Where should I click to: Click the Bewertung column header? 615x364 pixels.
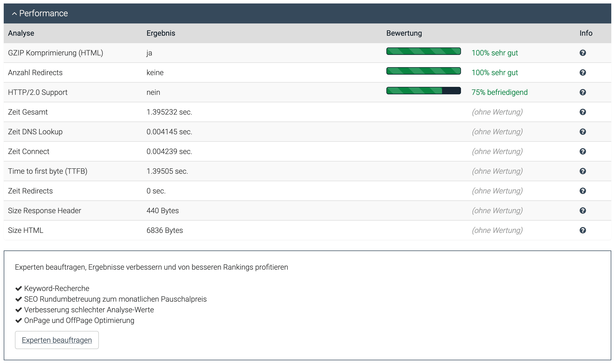click(x=404, y=33)
